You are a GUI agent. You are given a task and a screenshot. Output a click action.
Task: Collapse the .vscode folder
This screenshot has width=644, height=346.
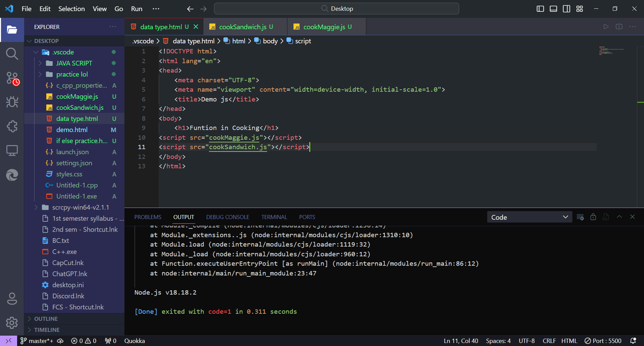coord(74,52)
